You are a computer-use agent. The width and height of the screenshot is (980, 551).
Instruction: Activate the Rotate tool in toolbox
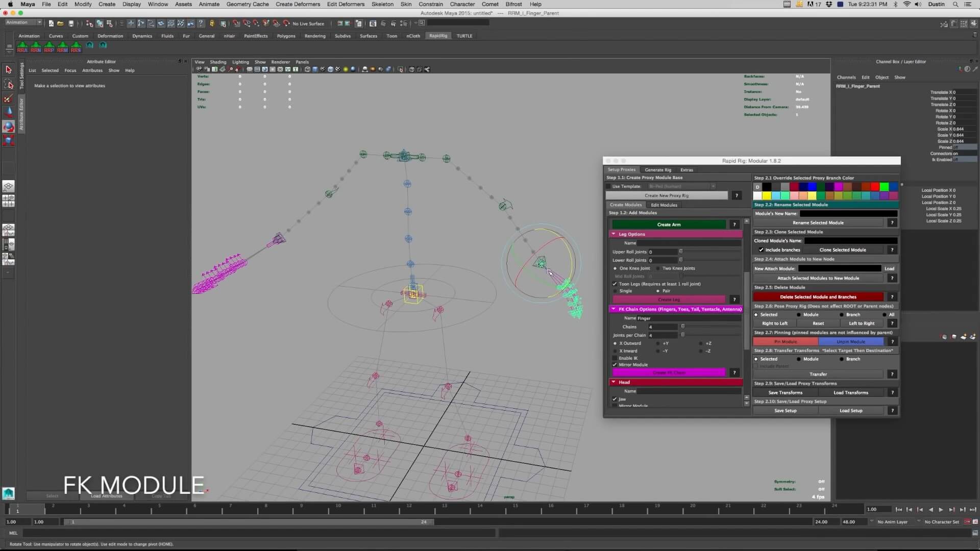(x=8, y=127)
